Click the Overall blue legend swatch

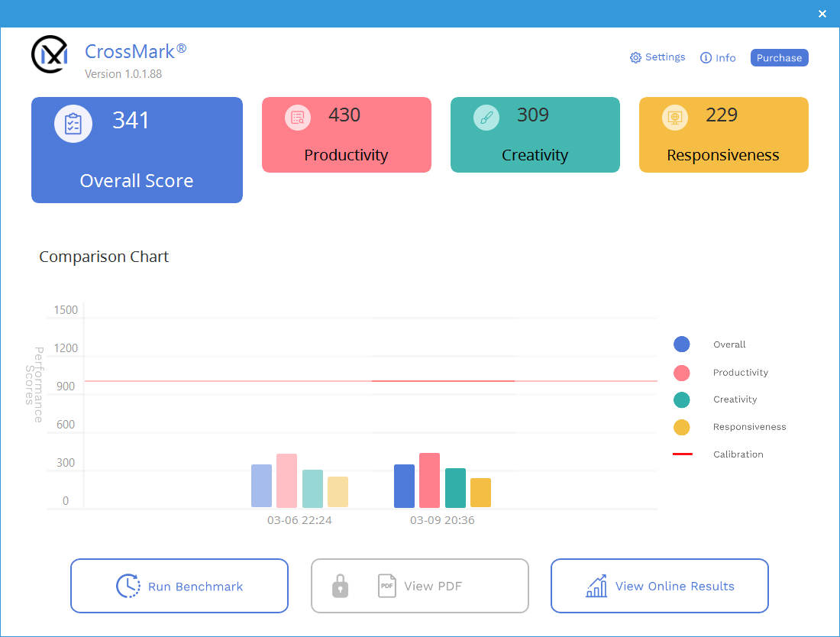tap(681, 344)
